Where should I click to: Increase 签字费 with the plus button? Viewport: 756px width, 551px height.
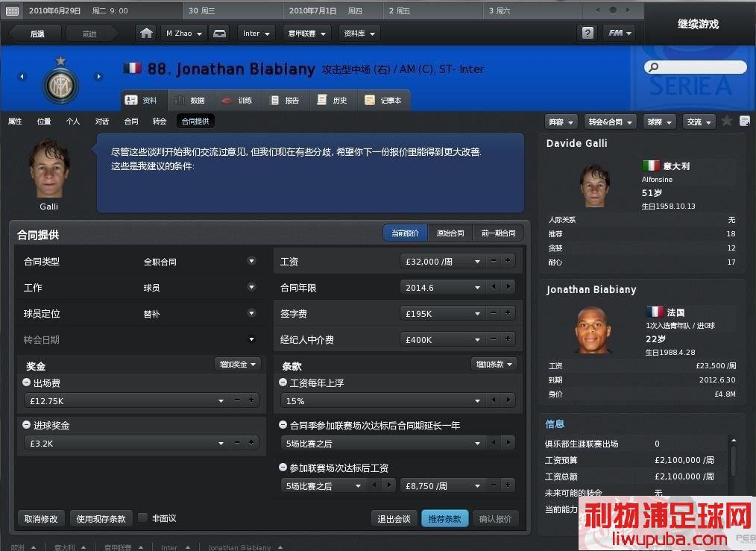(x=508, y=313)
